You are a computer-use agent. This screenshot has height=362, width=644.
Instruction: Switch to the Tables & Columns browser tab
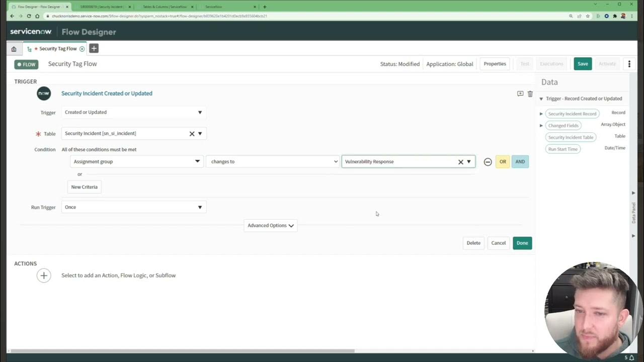click(x=165, y=7)
